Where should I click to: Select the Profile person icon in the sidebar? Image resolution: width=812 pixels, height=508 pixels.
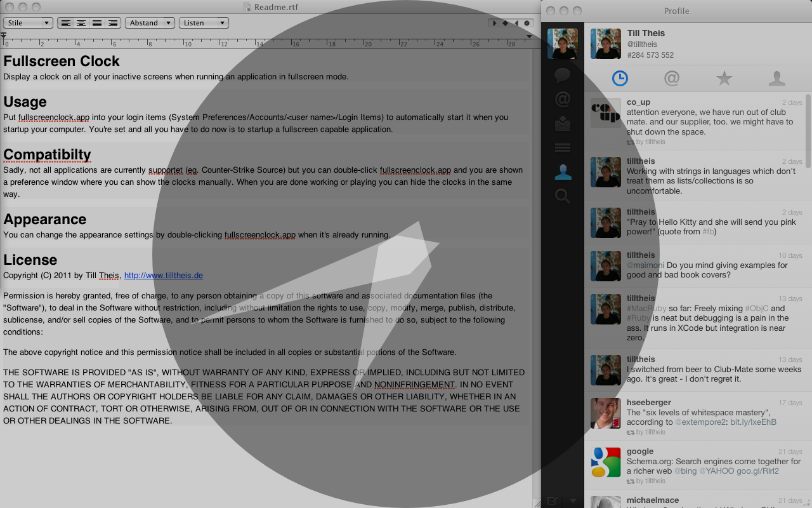[563, 171]
